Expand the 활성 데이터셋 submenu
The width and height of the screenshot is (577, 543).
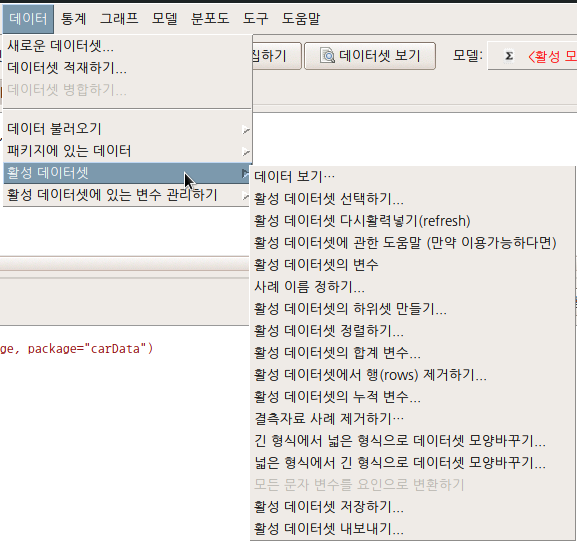127,173
